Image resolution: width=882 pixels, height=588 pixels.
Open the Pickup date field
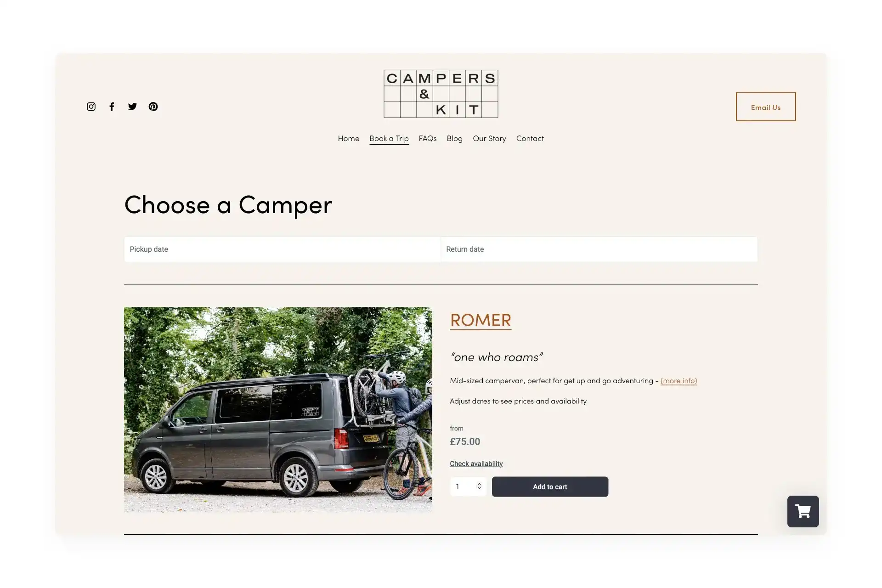point(282,249)
